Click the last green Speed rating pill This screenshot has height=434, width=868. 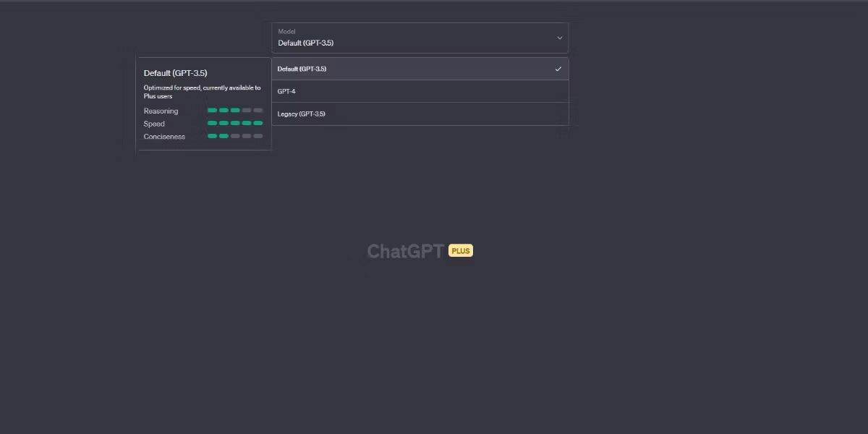pos(258,124)
